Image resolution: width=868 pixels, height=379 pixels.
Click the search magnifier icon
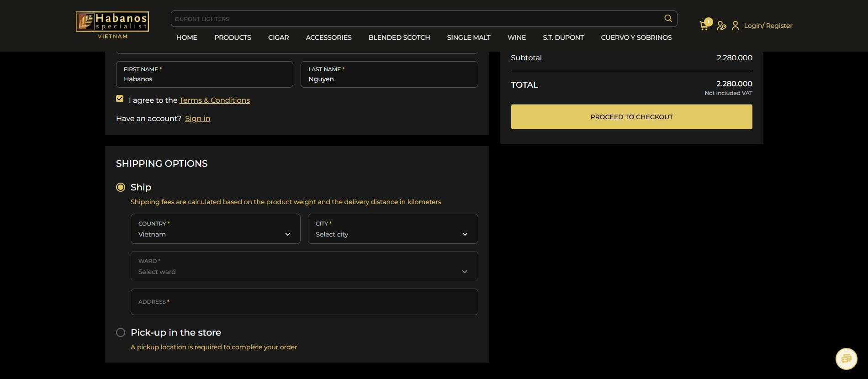pyautogui.click(x=668, y=18)
